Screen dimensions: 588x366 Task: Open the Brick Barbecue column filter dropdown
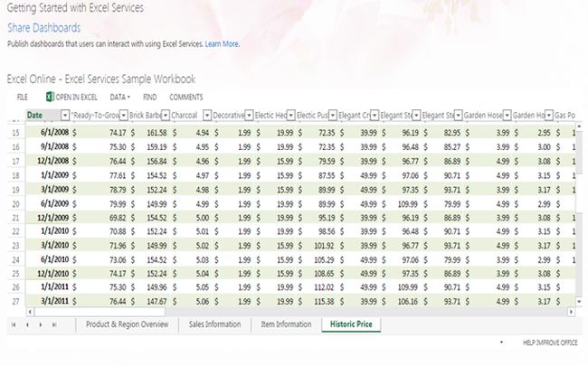(x=165, y=115)
